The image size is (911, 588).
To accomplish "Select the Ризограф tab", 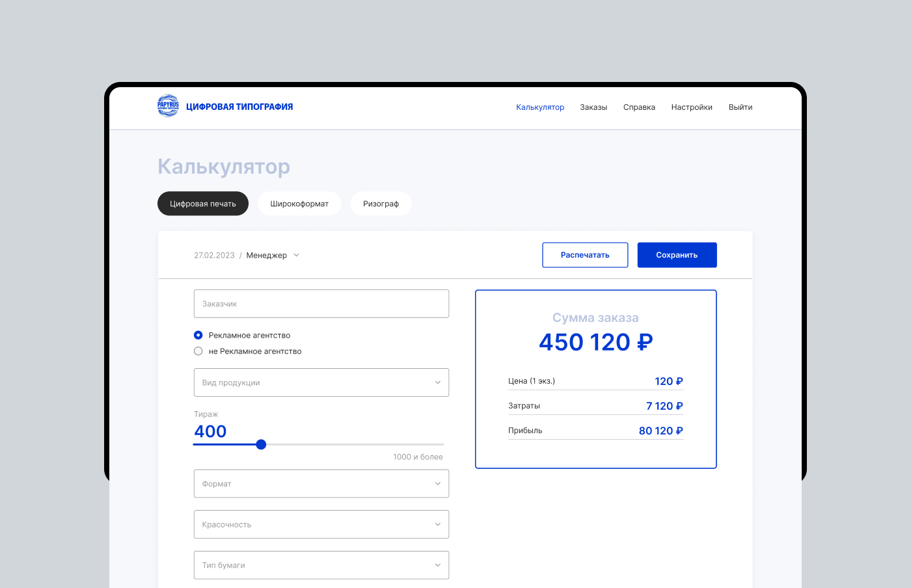I will pos(381,204).
